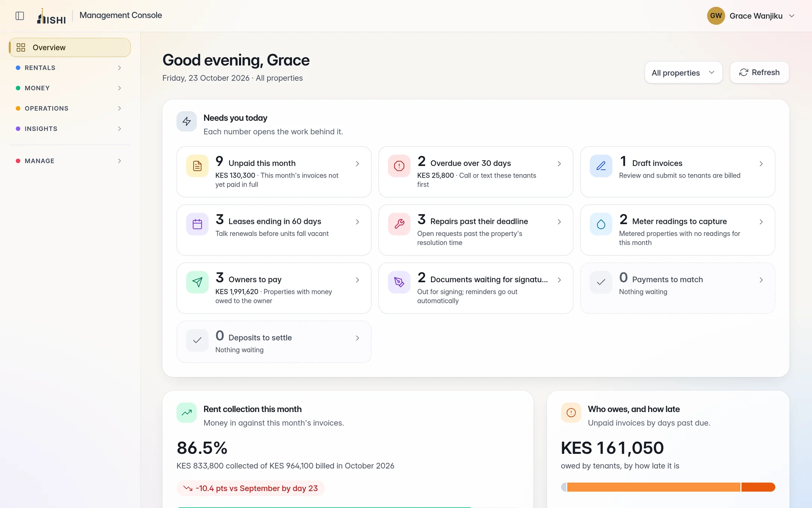Select the Overview menu item
Viewport: 812px width, 508px height.
tap(70, 47)
